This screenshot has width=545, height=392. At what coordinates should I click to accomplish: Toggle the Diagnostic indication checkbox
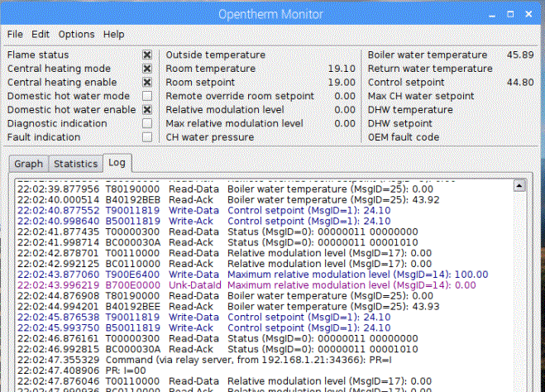click(x=147, y=123)
